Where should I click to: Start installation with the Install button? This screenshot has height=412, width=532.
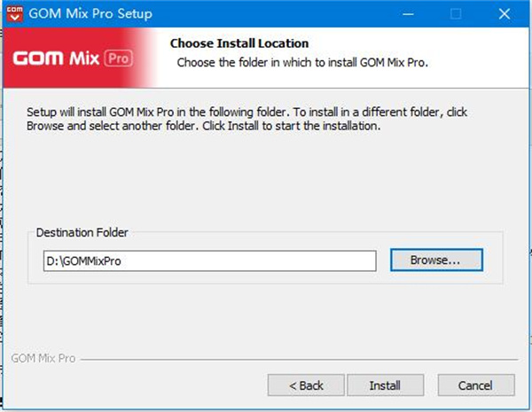tap(385, 385)
